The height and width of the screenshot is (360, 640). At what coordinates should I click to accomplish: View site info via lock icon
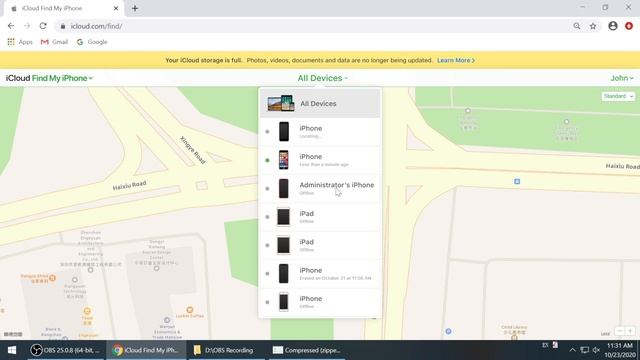tap(62, 26)
